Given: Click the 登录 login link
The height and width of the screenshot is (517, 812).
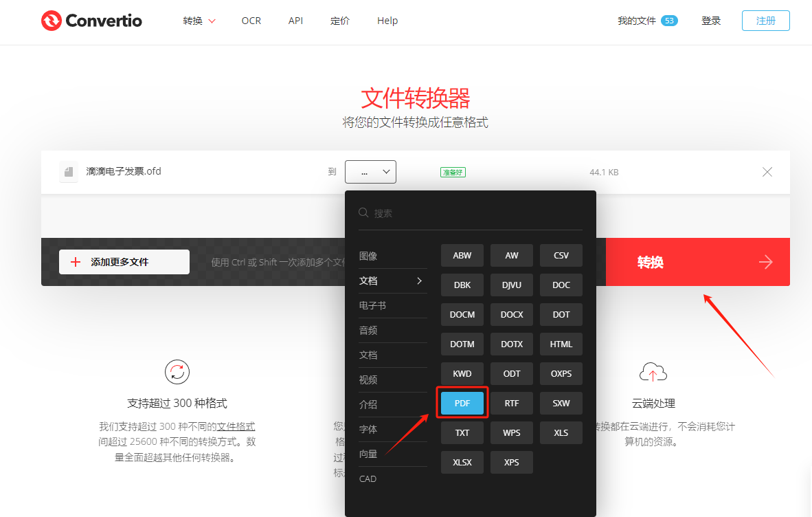Looking at the screenshot, I should coord(711,21).
